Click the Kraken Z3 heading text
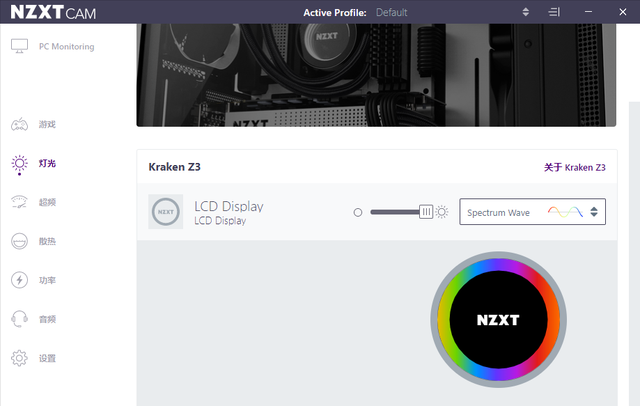The height and width of the screenshot is (406, 640). click(x=174, y=167)
